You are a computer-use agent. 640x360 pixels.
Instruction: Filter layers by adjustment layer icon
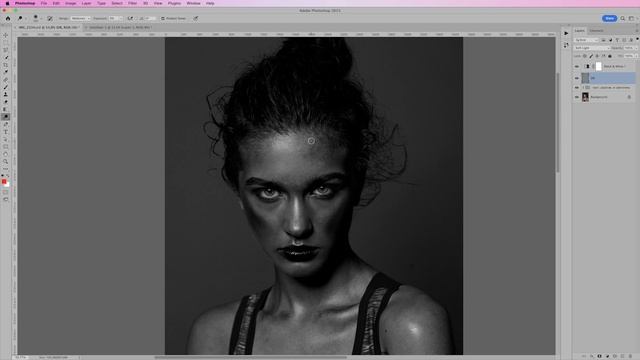point(611,40)
